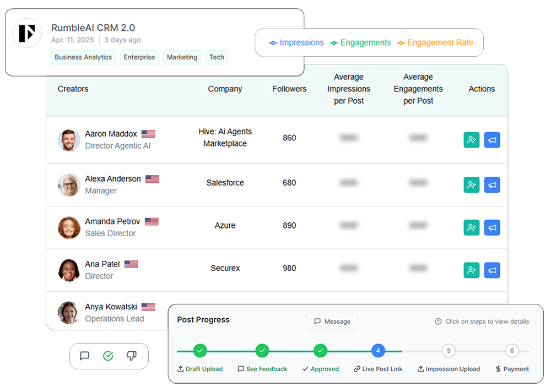
Task: Click Hive: Ai Agents Marketplace company
Action: pyautogui.click(x=225, y=137)
